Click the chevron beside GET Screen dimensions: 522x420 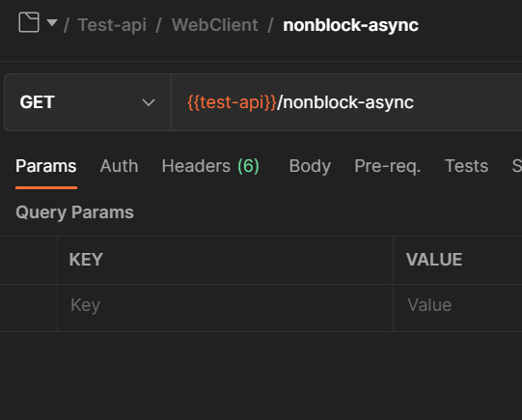149,102
